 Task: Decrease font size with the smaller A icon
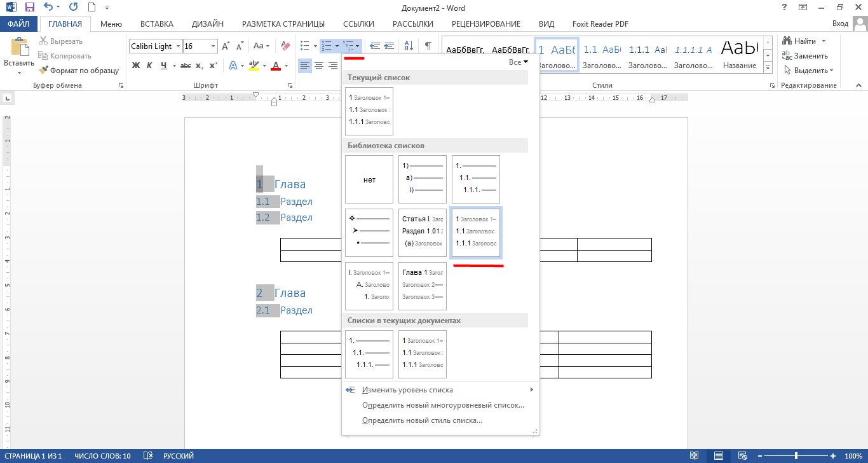click(x=240, y=46)
